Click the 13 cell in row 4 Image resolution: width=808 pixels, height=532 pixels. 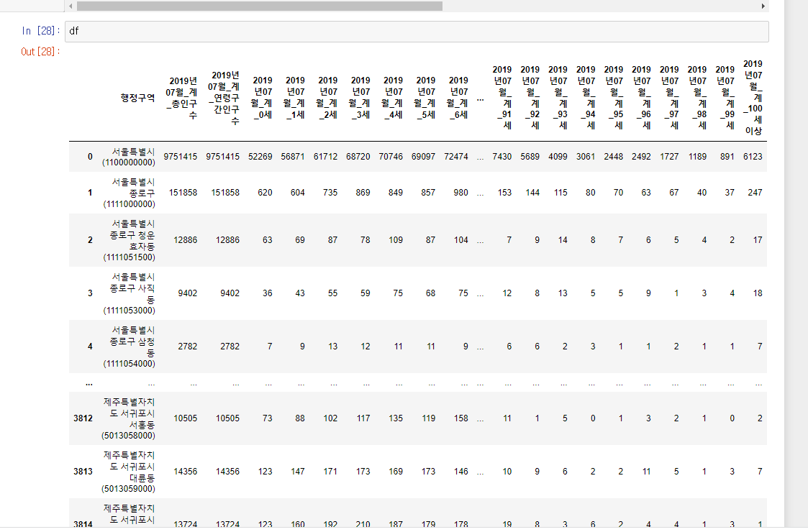[x=333, y=347]
